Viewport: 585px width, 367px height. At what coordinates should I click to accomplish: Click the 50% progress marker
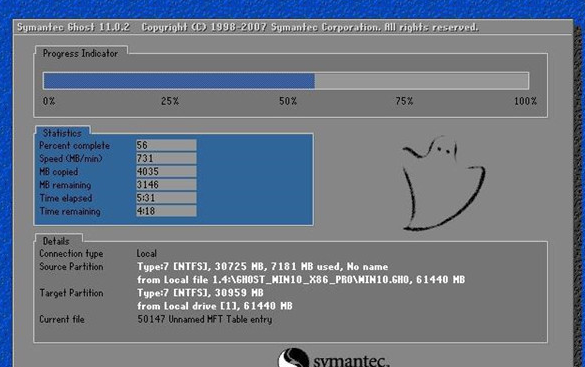click(288, 101)
